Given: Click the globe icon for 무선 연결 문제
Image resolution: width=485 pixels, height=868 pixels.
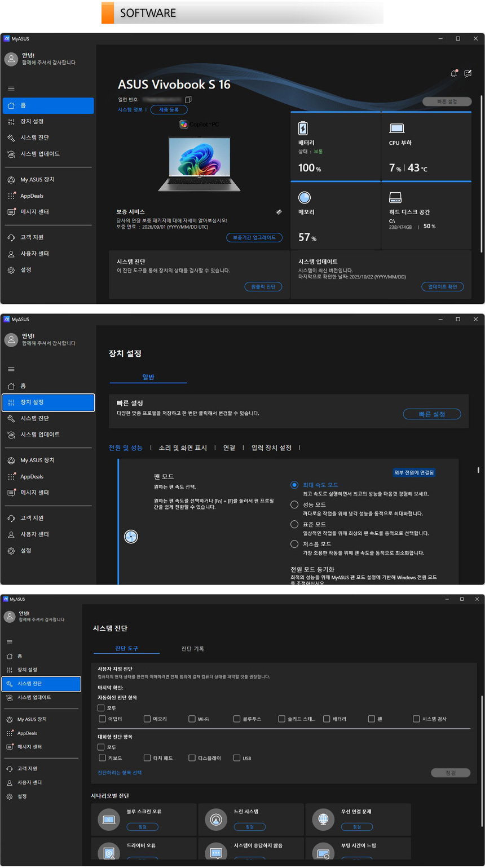Looking at the screenshot, I should pyautogui.click(x=323, y=819).
